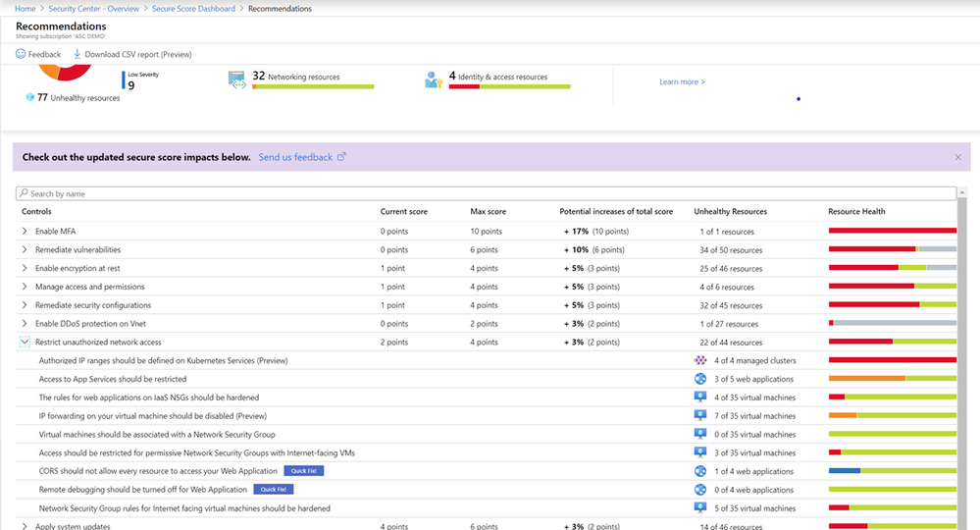Screen dimensions: 980x530
Task: Open Security Center - Overview breadcrumb
Action: click(94, 9)
